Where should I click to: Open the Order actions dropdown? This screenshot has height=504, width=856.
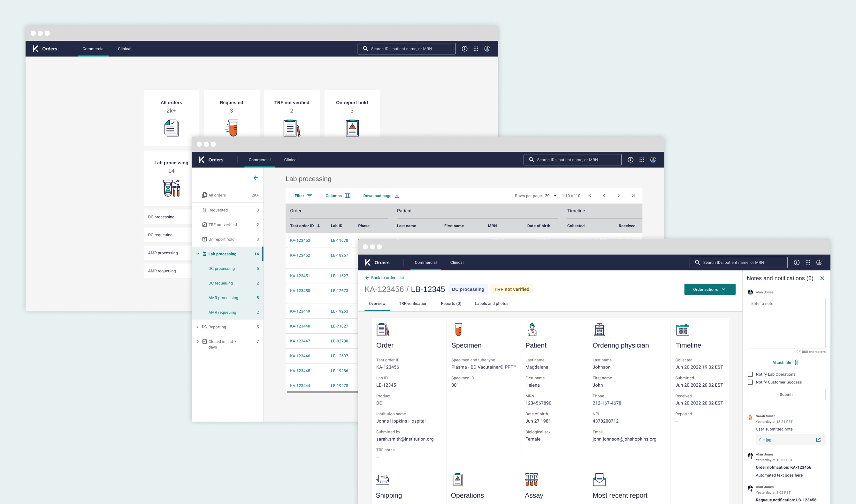click(x=709, y=289)
